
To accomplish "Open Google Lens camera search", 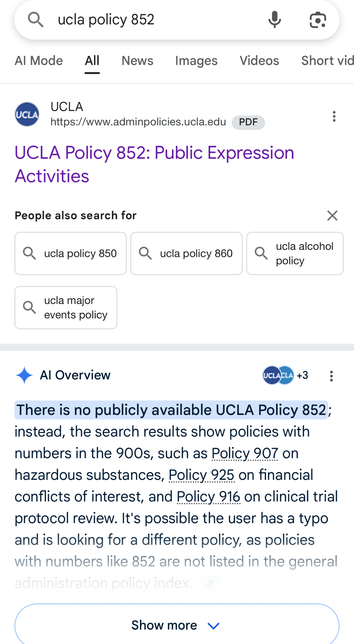I will tap(318, 20).
